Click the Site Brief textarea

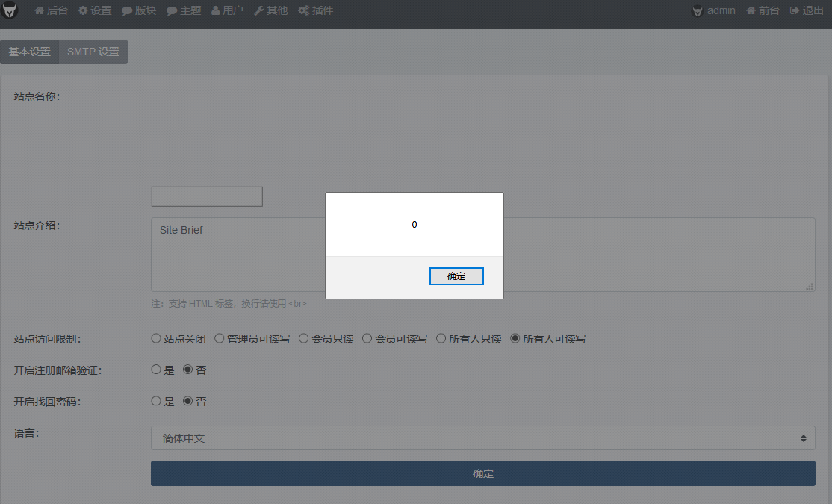483,254
